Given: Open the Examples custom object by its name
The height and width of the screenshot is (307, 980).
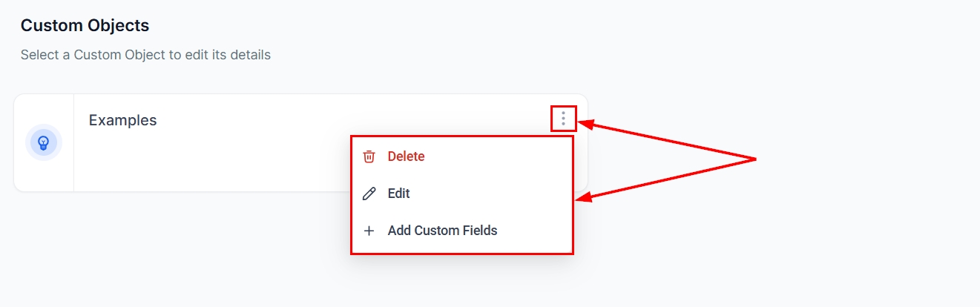Looking at the screenshot, I should pos(122,120).
